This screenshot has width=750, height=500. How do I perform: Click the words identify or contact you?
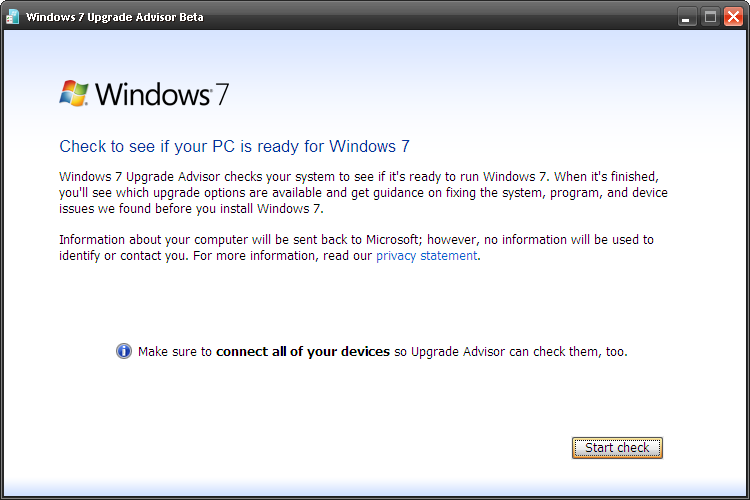[124, 256]
